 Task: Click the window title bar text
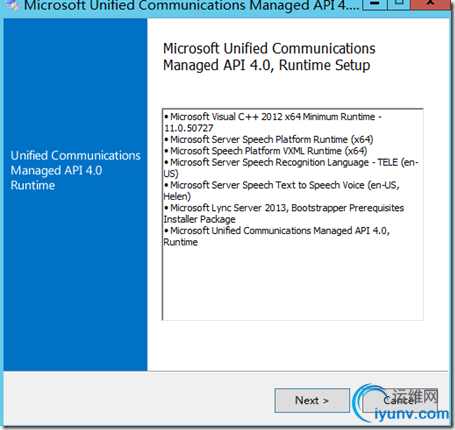(191, 5)
